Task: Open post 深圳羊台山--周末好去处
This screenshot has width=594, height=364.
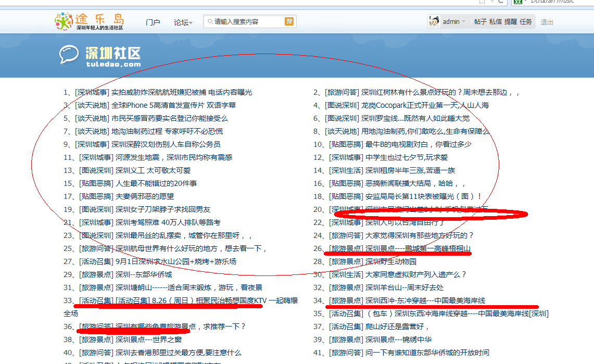Action: [404, 288]
